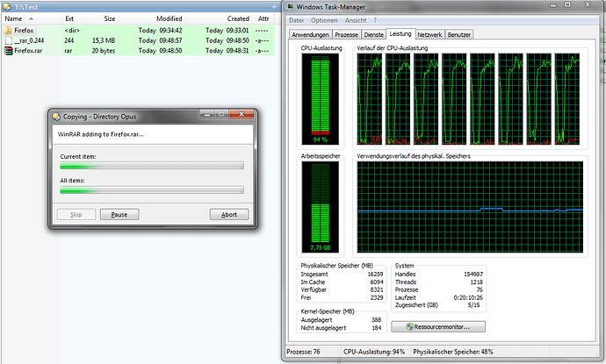This screenshot has height=364, width=606.
Task: Switch to the Benutzer tab
Action: 459,35
